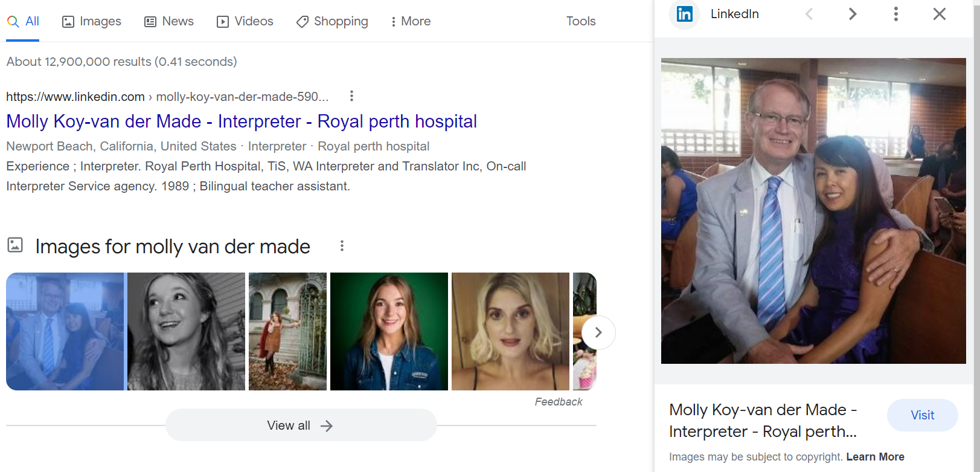Expand the More search categories menu
The width and height of the screenshot is (980, 472).
click(x=411, y=22)
